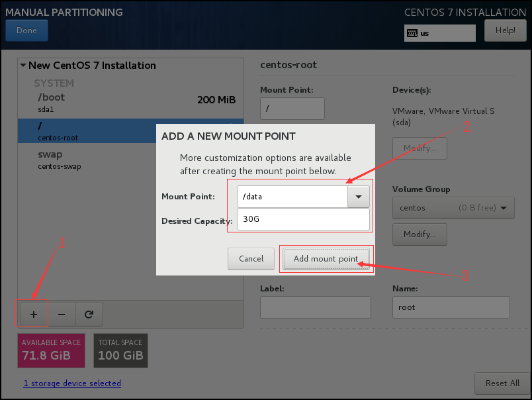Select the /boot sda1 partition row
532x400 pixels.
(130, 103)
